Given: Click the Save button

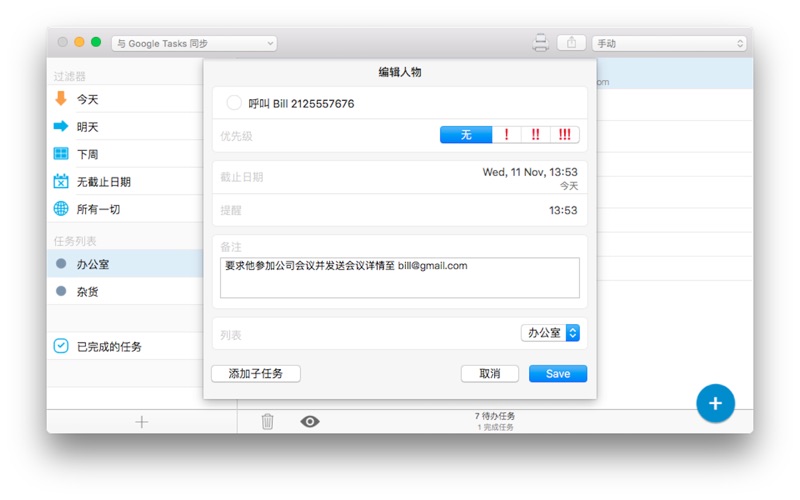Looking at the screenshot, I should click(x=558, y=373).
